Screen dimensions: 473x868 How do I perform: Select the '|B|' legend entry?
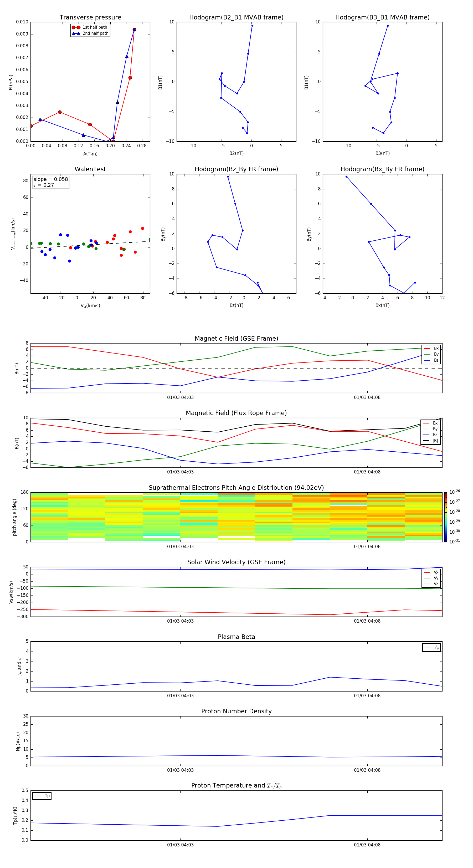[431, 441]
